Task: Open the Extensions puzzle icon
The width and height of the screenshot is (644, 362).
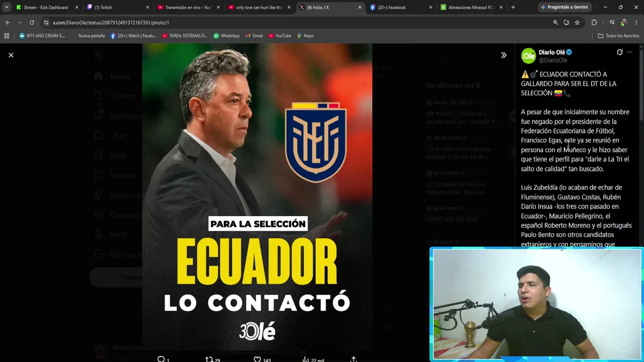Action: pos(594,23)
